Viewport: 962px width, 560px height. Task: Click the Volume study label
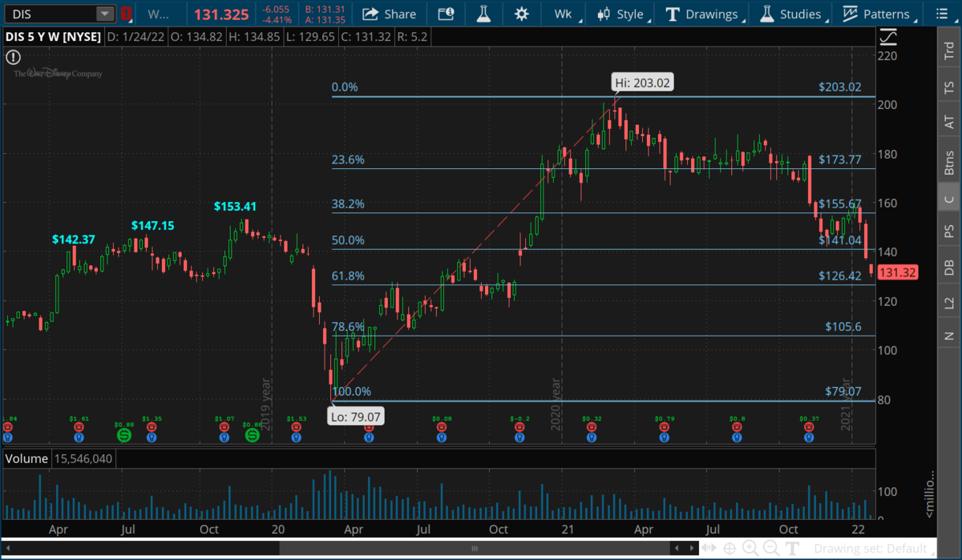click(27, 459)
